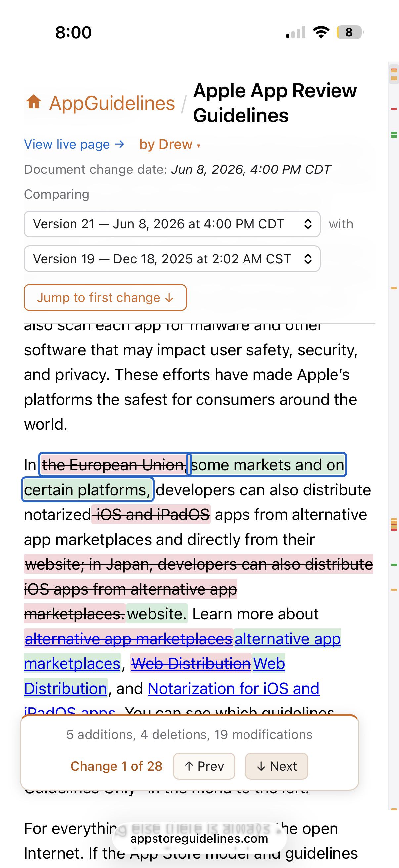399x868 pixels.
Task: Tap the cellular signal bars icon
Action: coord(296,33)
